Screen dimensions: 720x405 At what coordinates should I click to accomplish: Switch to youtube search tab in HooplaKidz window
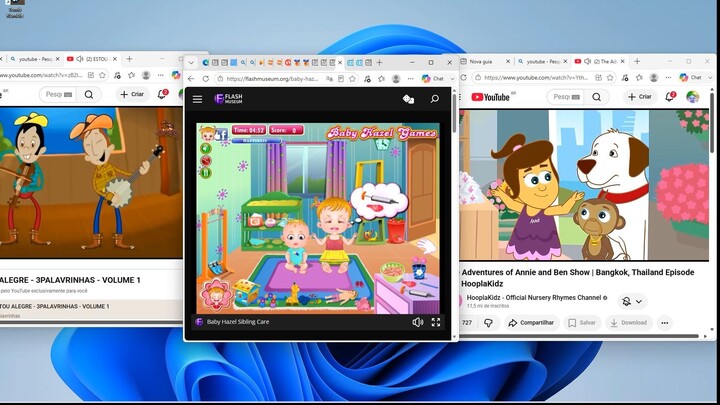point(540,62)
